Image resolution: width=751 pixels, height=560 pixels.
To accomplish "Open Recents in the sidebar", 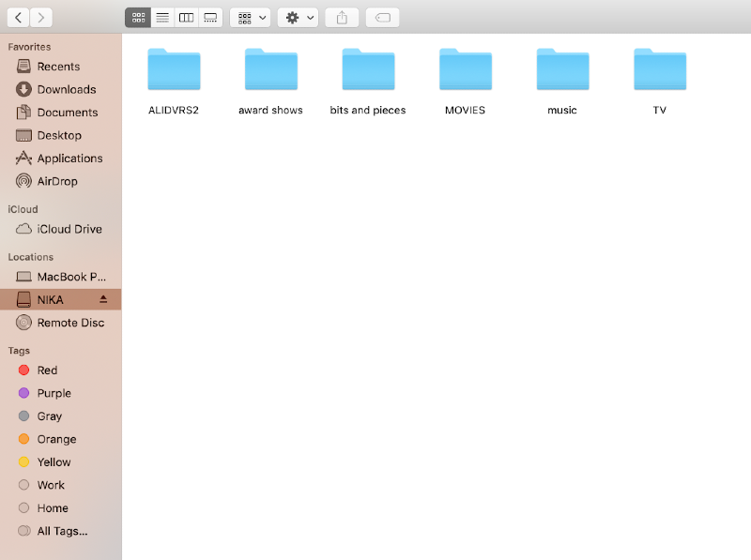I will point(61,67).
